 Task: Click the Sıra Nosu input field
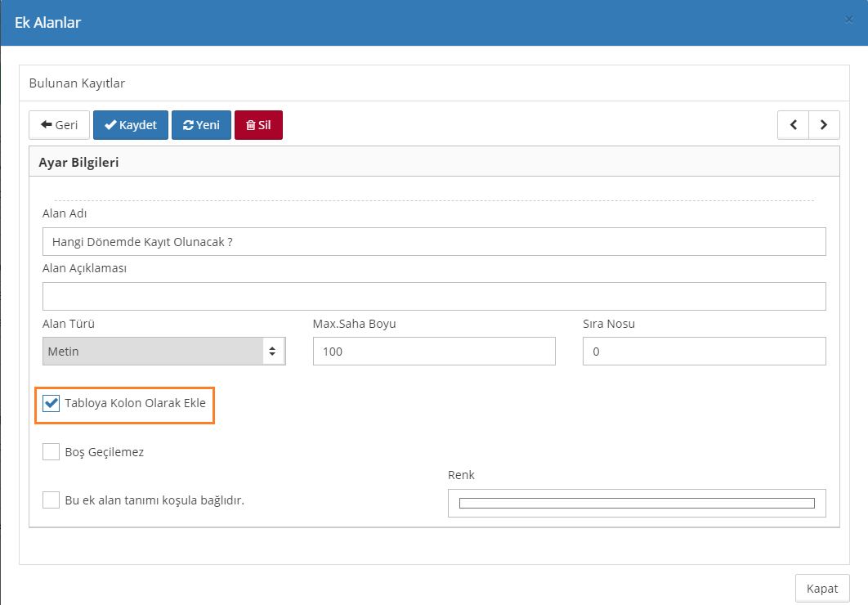[704, 352]
